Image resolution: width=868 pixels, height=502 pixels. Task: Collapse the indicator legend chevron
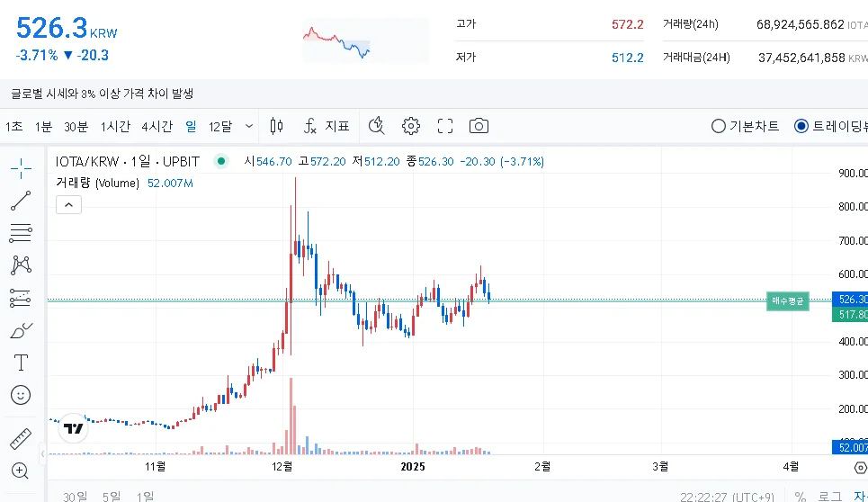69,205
